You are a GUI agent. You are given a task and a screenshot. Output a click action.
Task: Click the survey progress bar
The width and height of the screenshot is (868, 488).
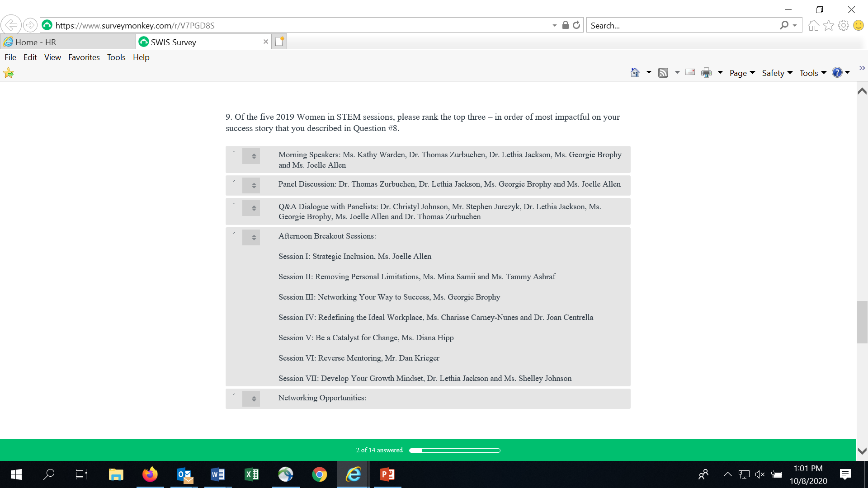point(454,450)
